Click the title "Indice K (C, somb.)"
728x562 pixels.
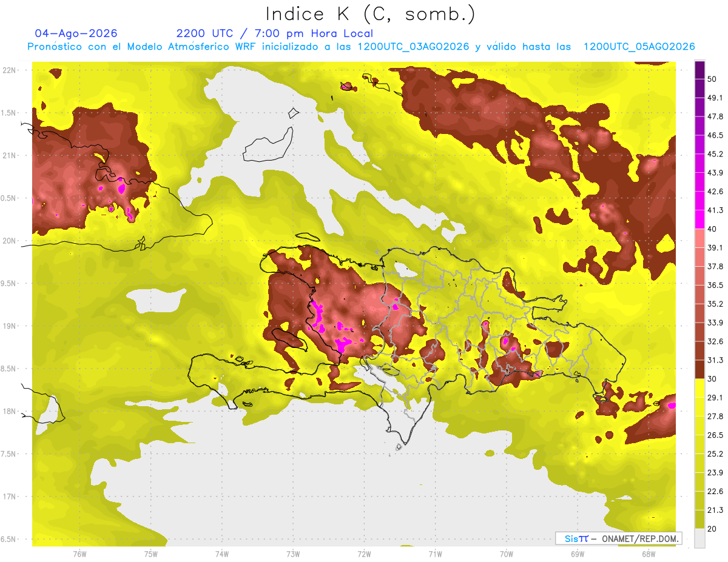pos(371,14)
